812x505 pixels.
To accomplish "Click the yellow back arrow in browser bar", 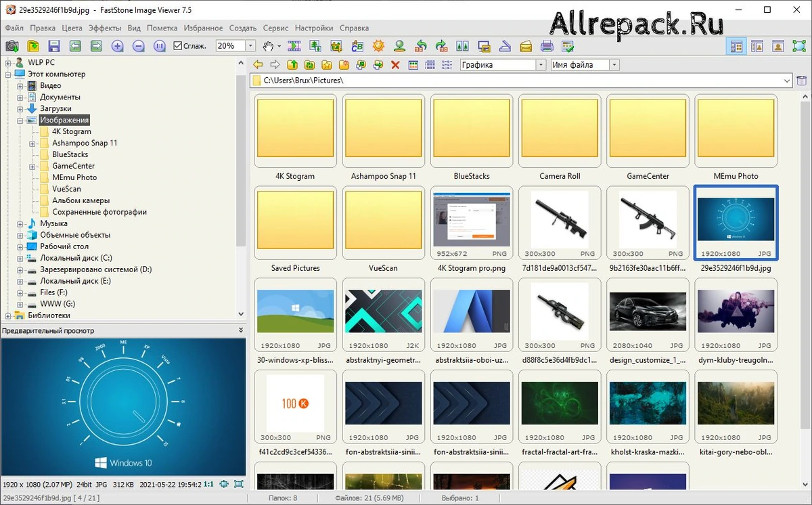I will (x=258, y=65).
